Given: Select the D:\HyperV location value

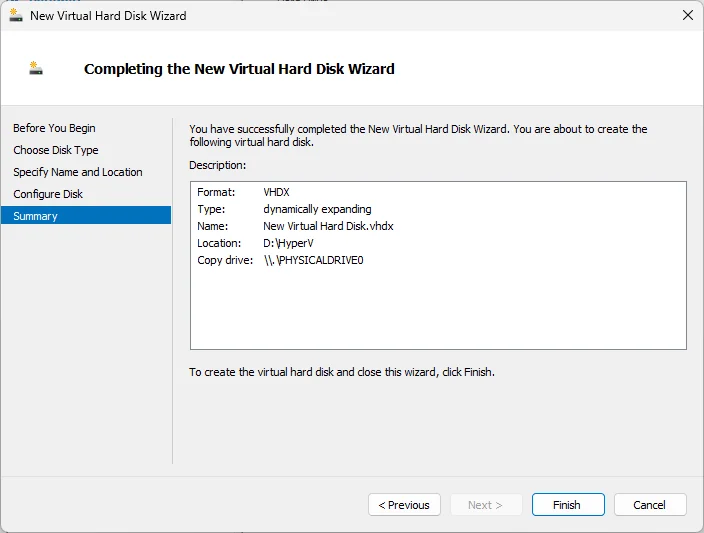Looking at the screenshot, I should (x=288, y=243).
